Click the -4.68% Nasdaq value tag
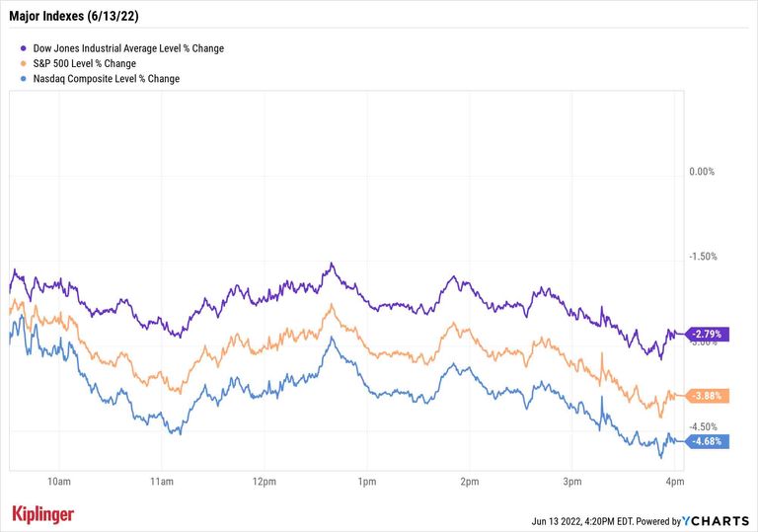The image size is (758, 532). click(x=707, y=441)
